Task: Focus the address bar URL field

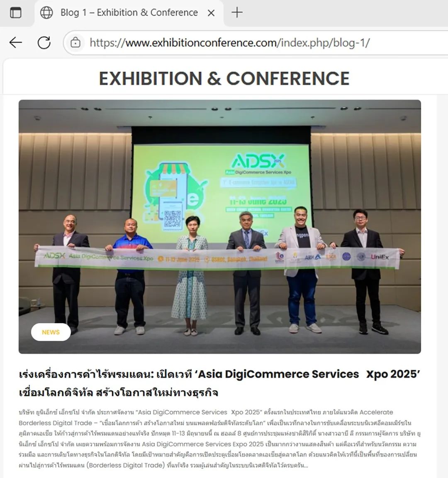Action: tap(256, 42)
